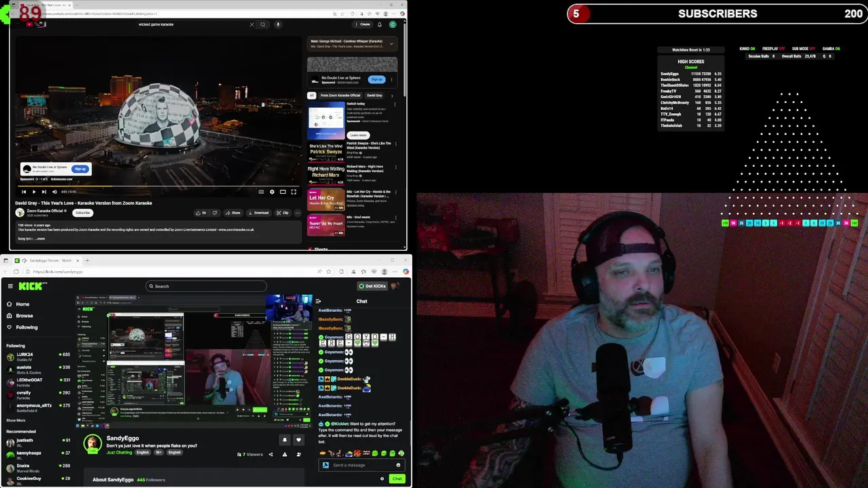Click Learn more on Switch today ad
The height and width of the screenshot is (488, 868).
pyautogui.click(x=359, y=135)
